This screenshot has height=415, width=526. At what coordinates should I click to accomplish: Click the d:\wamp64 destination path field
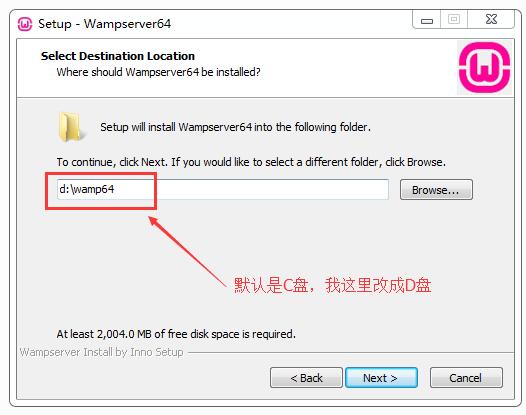pyautogui.click(x=223, y=190)
